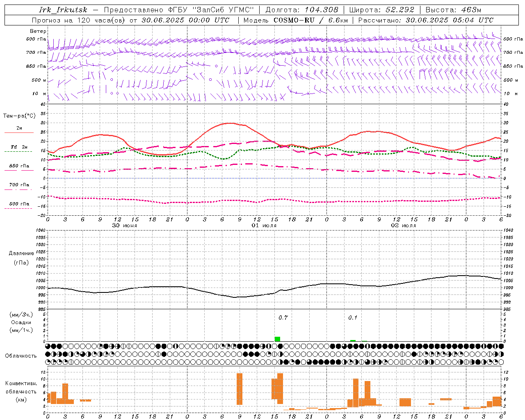Click the left 500 м wind level label
This screenshot has width=525, height=420.
pyautogui.click(x=39, y=80)
